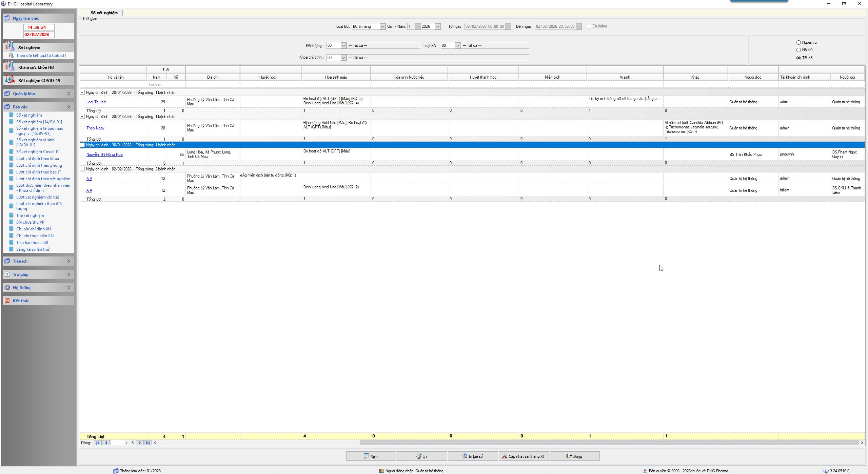Go to next page arrow
The height and width of the screenshot is (474, 868).
pyautogui.click(x=139, y=443)
